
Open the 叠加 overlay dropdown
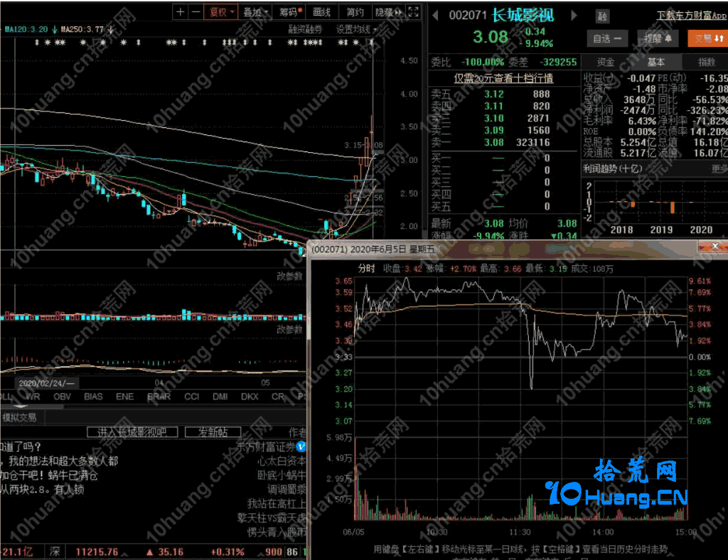(256, 13)
